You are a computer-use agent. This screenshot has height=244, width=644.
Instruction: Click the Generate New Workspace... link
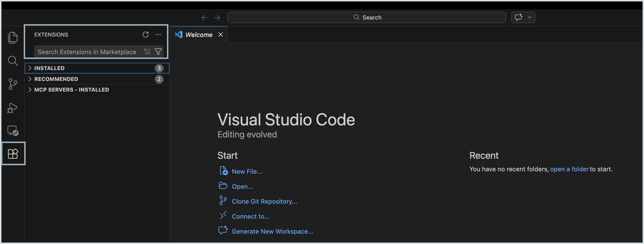[x=272, y=231]
